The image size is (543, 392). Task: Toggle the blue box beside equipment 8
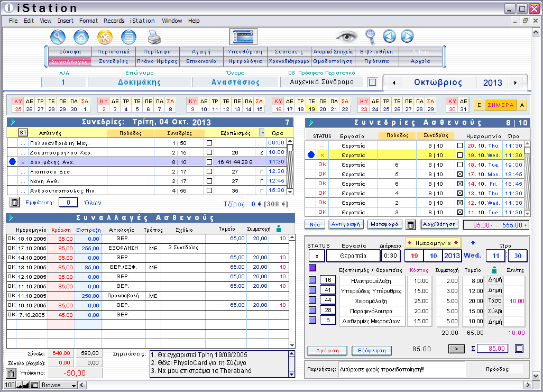[x=312, y=320]
